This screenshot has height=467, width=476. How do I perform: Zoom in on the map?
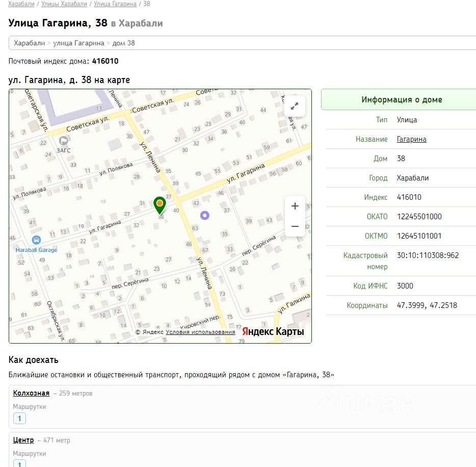295,206
